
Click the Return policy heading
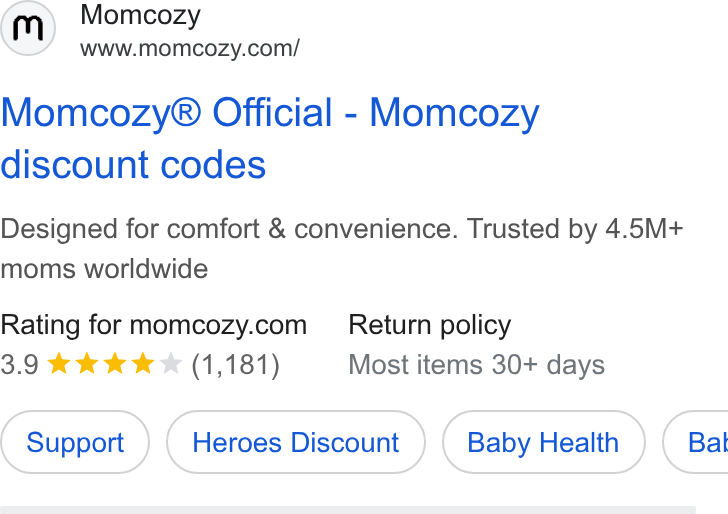(x=429, y=325)
